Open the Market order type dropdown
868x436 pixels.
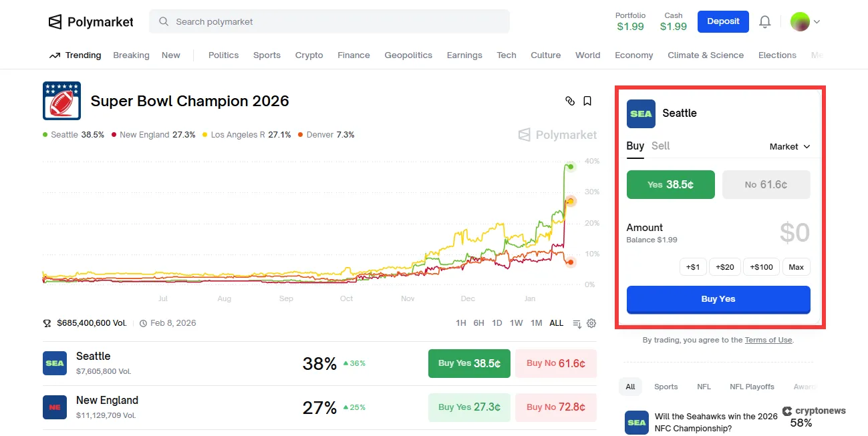789,147
